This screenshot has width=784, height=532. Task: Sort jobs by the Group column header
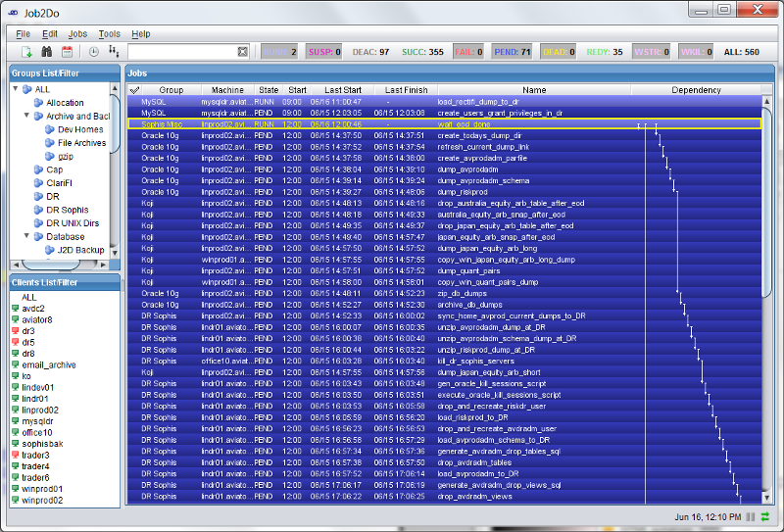click(171, 90)
